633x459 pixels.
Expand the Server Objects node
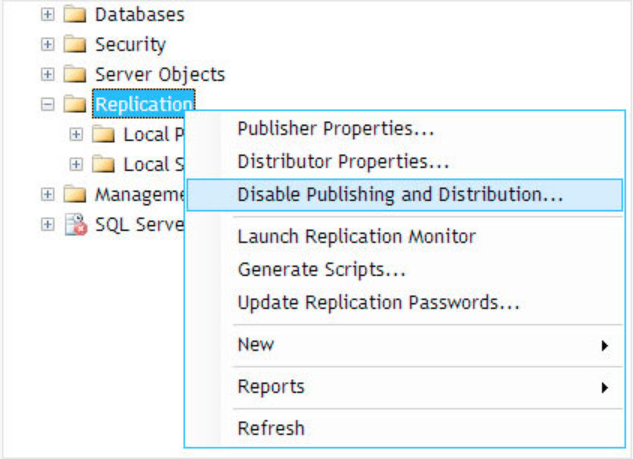[x=47, y=75]
